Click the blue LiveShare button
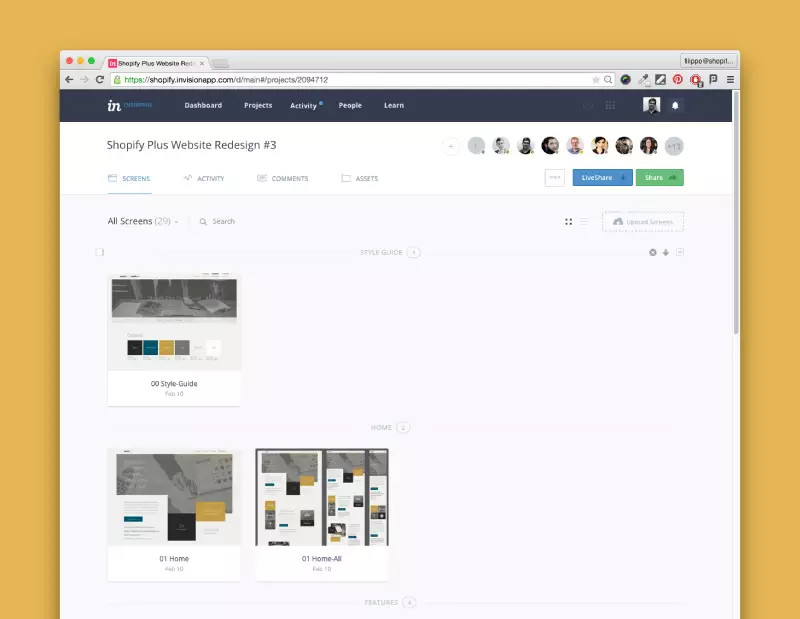Viewport: 800px width, 619px height. 602,177
